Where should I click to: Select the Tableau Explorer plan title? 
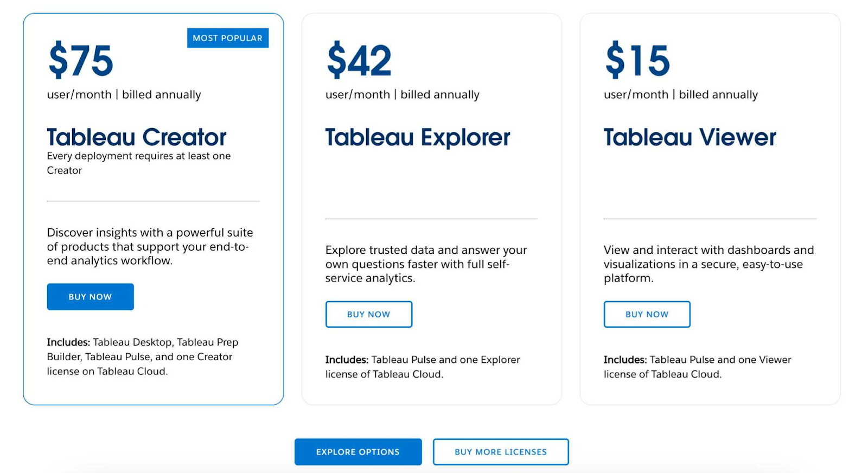click(418, 137)
